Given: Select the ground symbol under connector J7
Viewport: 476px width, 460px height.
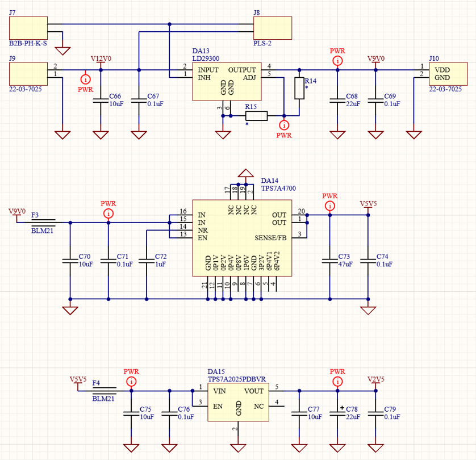Looking at the screenshot, I should (x=62, y=50).
